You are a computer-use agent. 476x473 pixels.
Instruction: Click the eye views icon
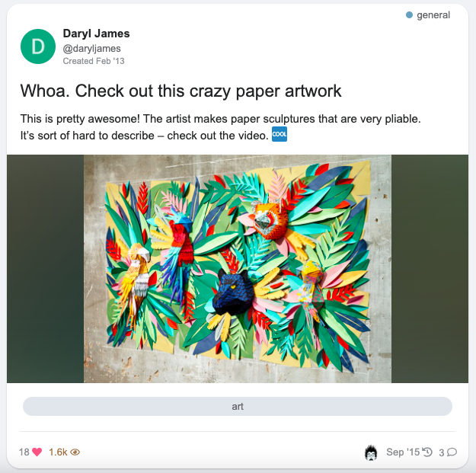click(75, 452)
